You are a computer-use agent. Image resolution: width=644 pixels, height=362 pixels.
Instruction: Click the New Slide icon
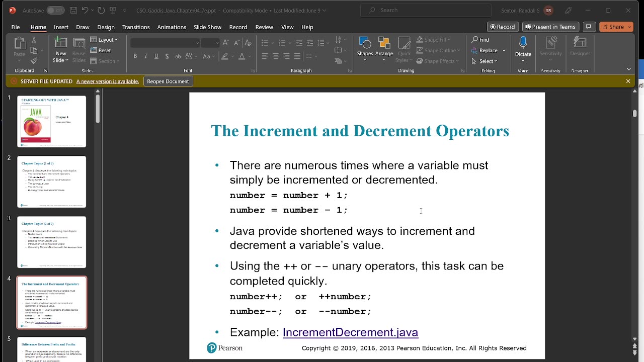click(x=61, y=43)
